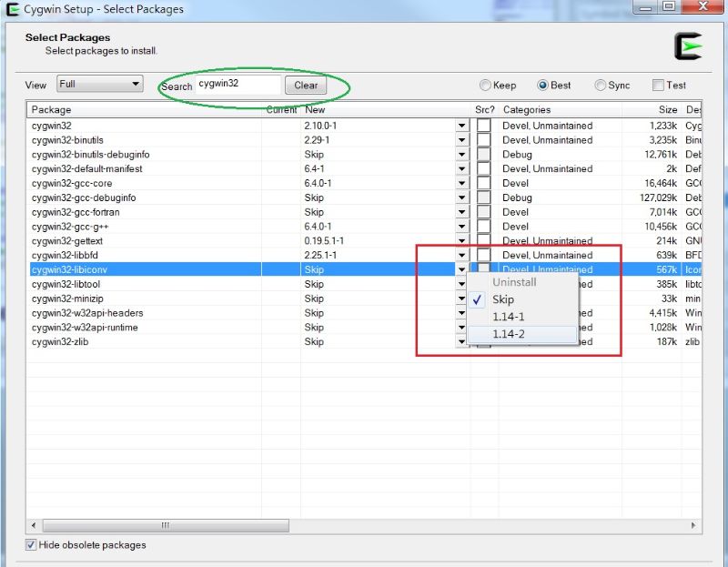This screenshot has height=567, width=728.
Task: Click the horizontal scrollbar left arrow
Action: pos(34,525)
